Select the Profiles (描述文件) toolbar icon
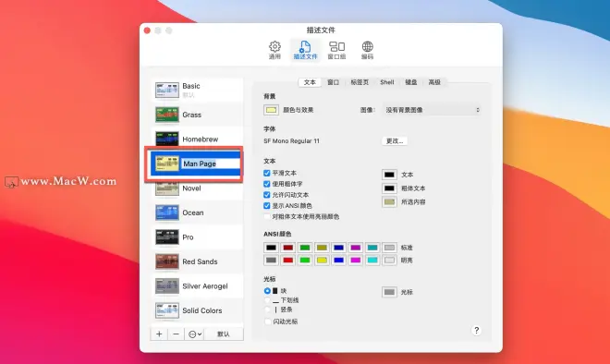The height and width of the screenshot is (364, 610). pyautogui.click(x=305, y=50)
